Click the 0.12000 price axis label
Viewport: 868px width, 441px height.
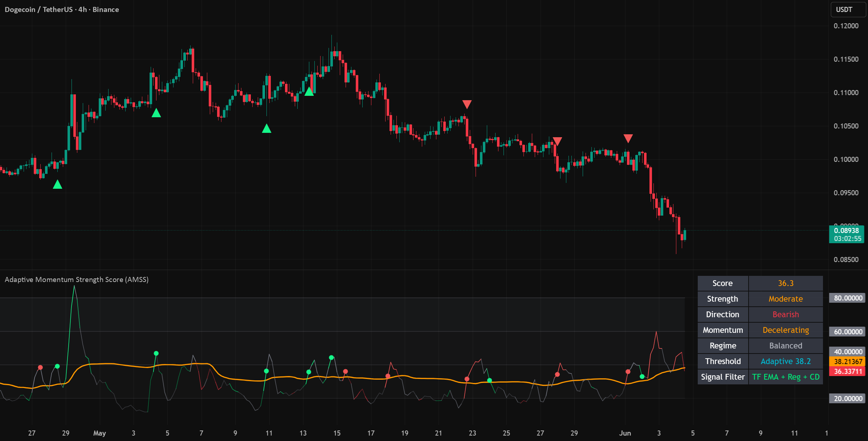click(x=846, y=26)
